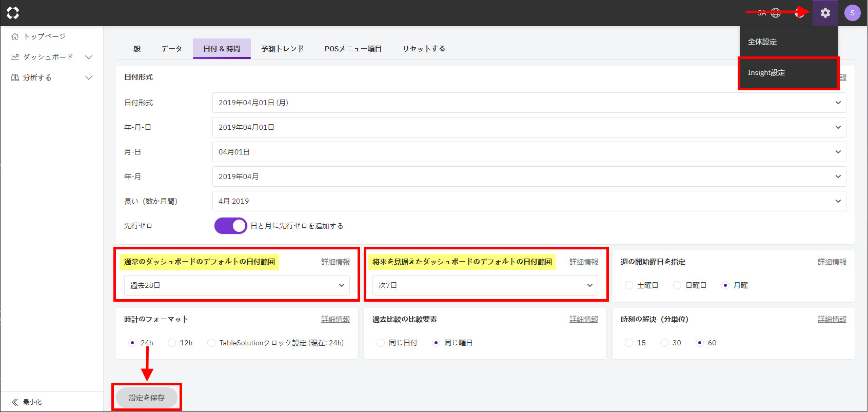Select 同じ日付 comparison option
The width and height of the screenshot is (868, 412).
click(x=381, y=343)
